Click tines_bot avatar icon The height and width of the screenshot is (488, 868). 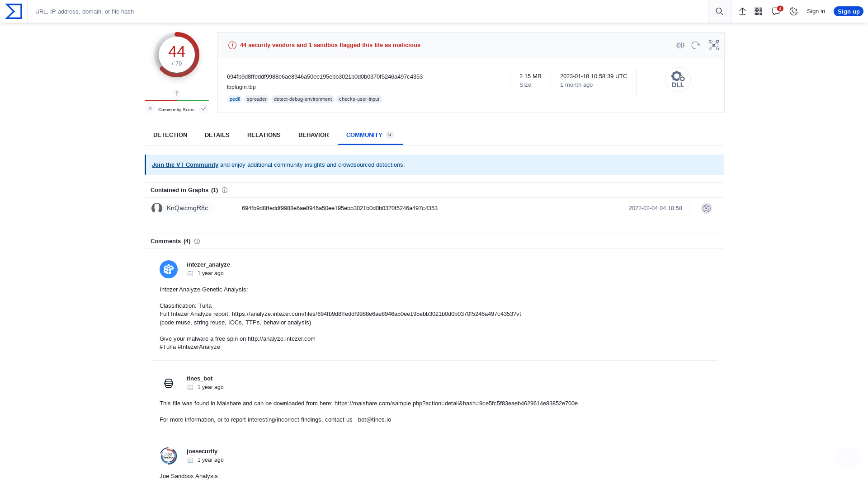coord(169,383)
